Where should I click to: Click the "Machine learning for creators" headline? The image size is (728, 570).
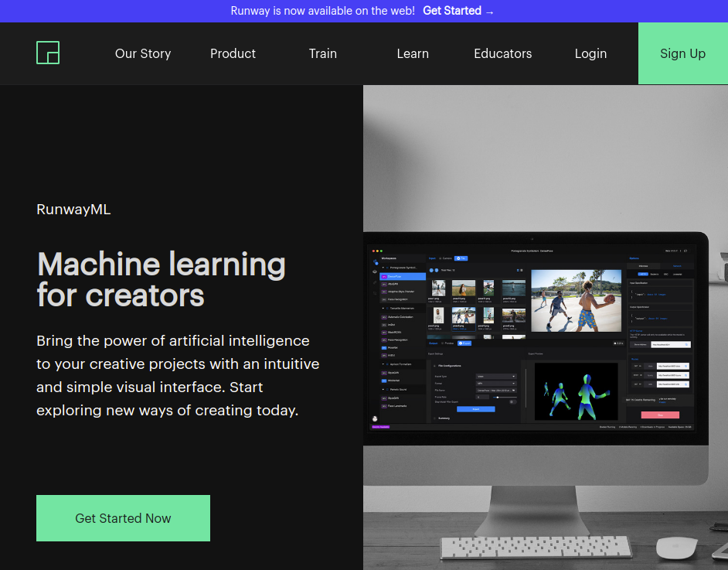[161, 279]
